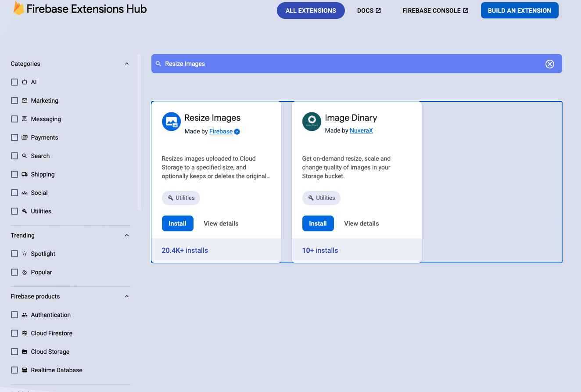Viewport: 581px width, 392px height.
Task: Click BUILD AN EXTENSION button
Action: pyautogui.click(x=520, y=11)
